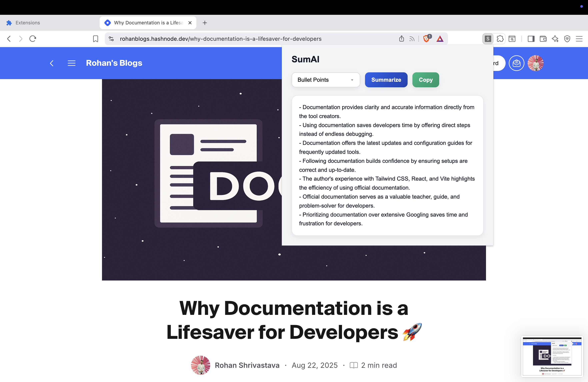Open Leo AI sparkle icon

pos(555,39)
